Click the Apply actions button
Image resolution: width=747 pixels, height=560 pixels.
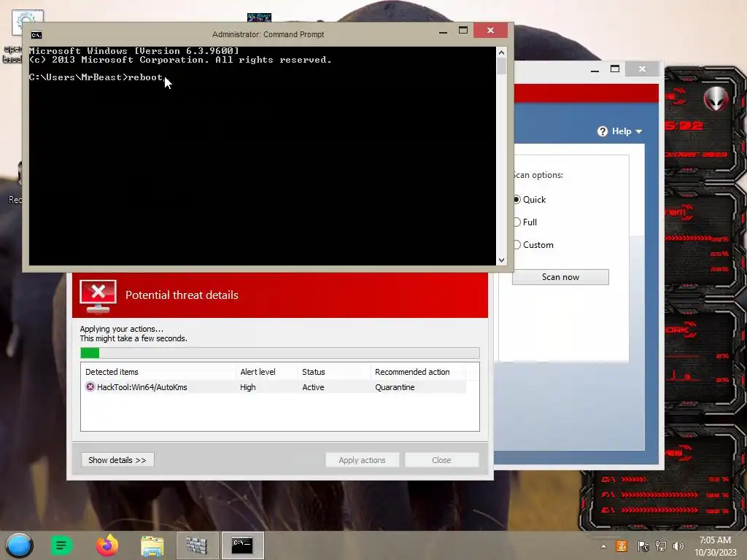(362, 460)
